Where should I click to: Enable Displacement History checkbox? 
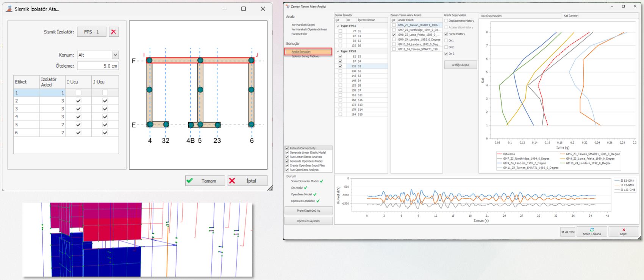click(446, 21)
